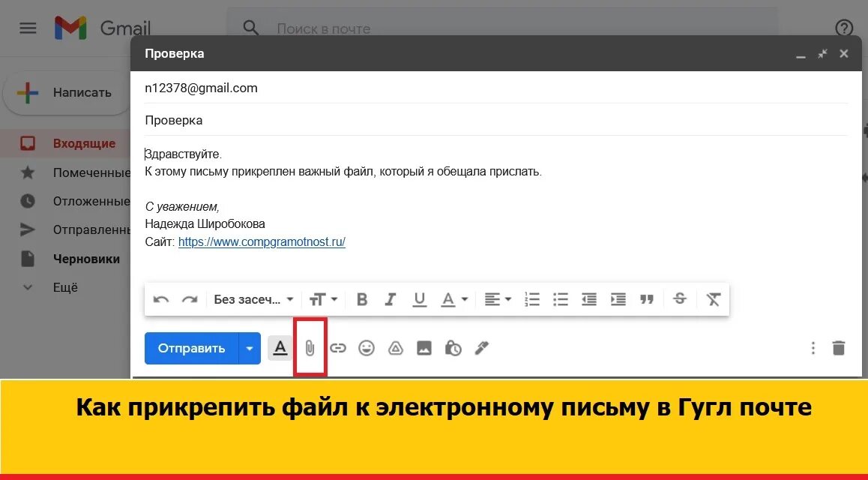The height and width of the screenshot is (480, 868).
Task: Open text color dropdown
Action: 454,299
